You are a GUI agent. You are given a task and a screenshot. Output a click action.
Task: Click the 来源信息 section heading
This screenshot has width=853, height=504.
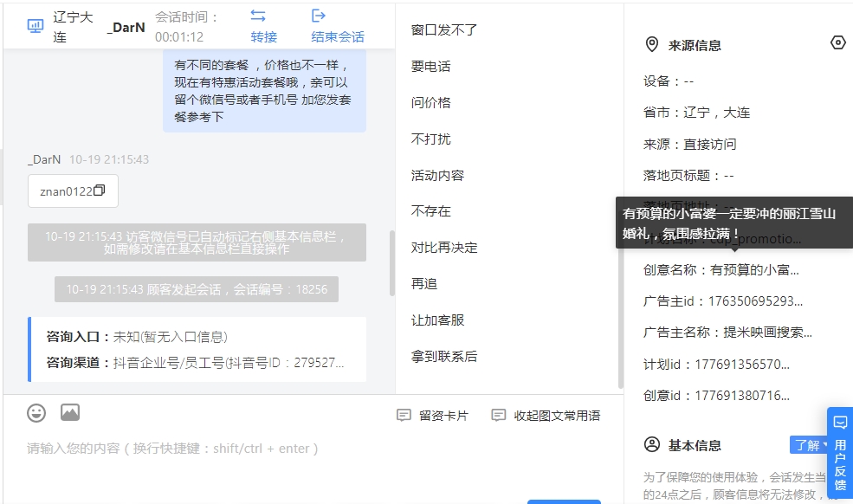point(695,46)
